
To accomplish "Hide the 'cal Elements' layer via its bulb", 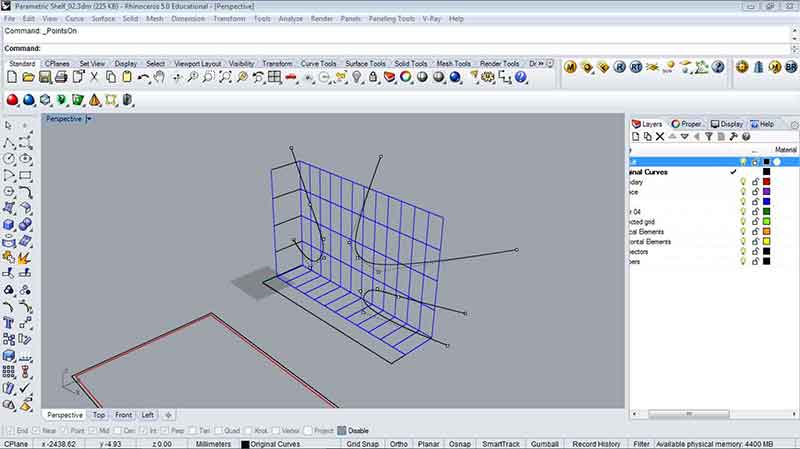I will pyautogui.click(x=743, y=232).
